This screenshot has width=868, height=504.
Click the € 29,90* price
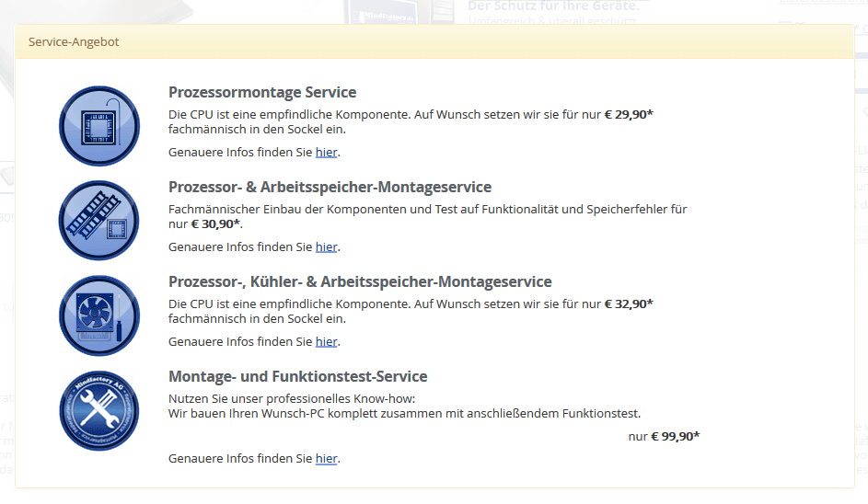[629, 114]
